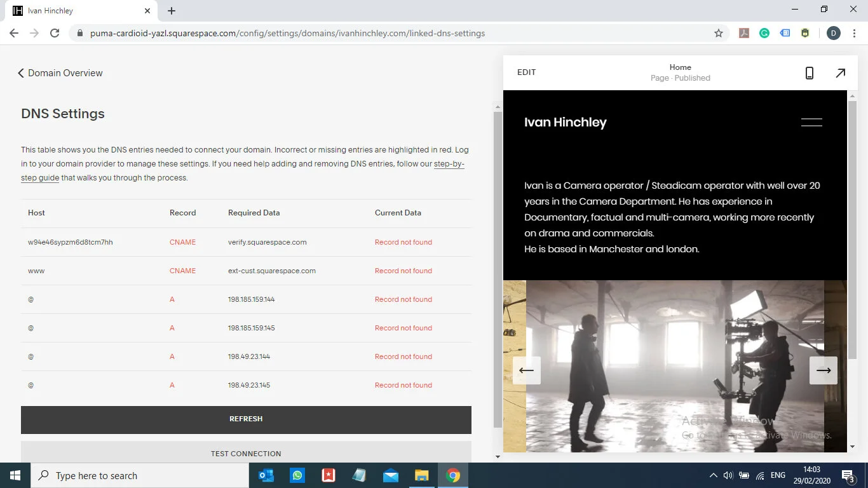
Task: Click the Ivan Hinchley site title
Action: tap(566, 123)
